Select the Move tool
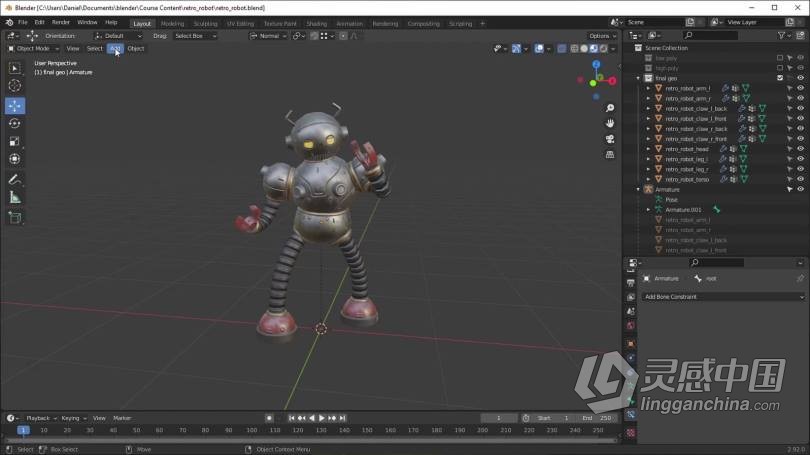Viewport: 810px width, 455px height. pos(14,106)
